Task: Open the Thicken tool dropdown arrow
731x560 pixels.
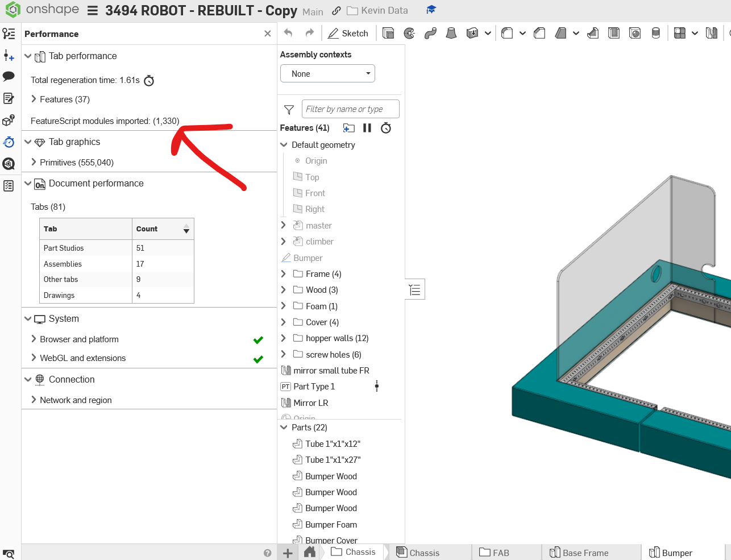Action: click(x=488, y=34)
